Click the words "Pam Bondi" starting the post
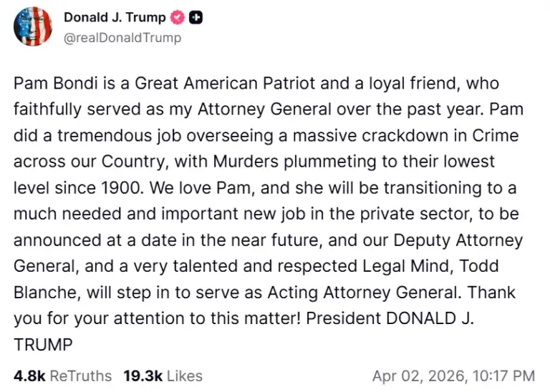Image resolution: width=550 pixels, height=392 pixels. (x=47, y=84)
